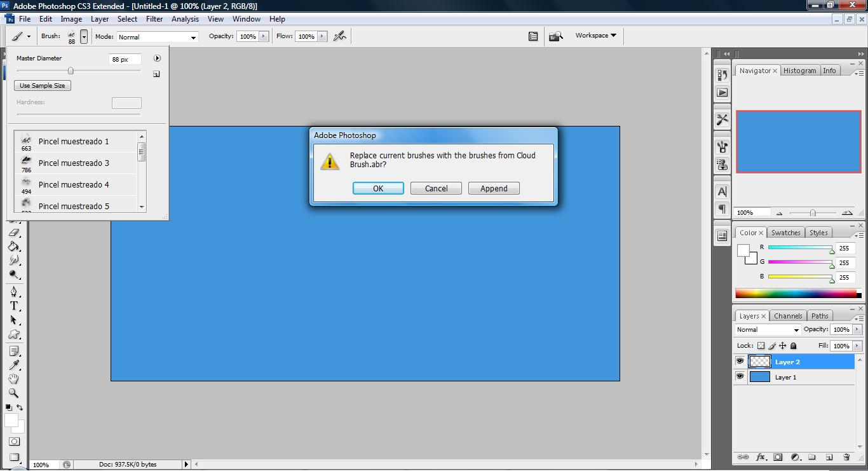Open the Workspace dropdown

595,36
